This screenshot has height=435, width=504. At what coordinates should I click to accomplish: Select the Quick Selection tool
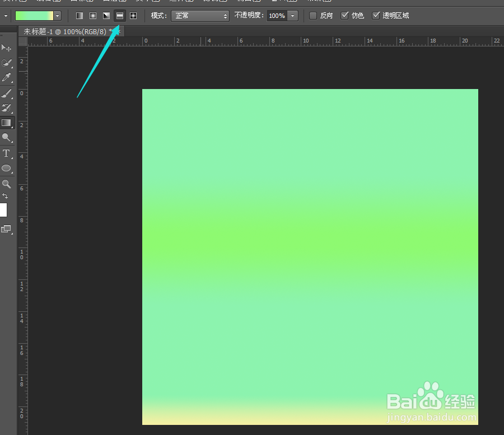(x=6, y=63)
